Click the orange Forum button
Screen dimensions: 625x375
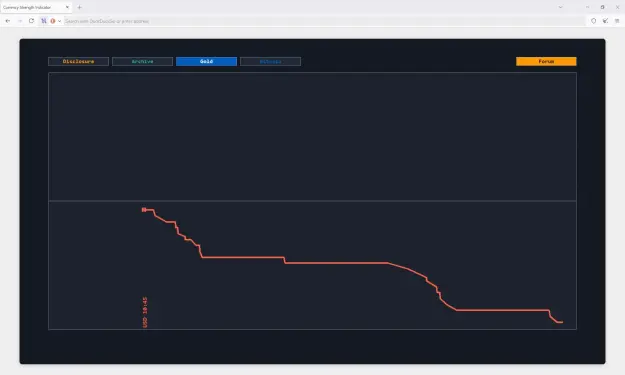(x=546, y=61)
